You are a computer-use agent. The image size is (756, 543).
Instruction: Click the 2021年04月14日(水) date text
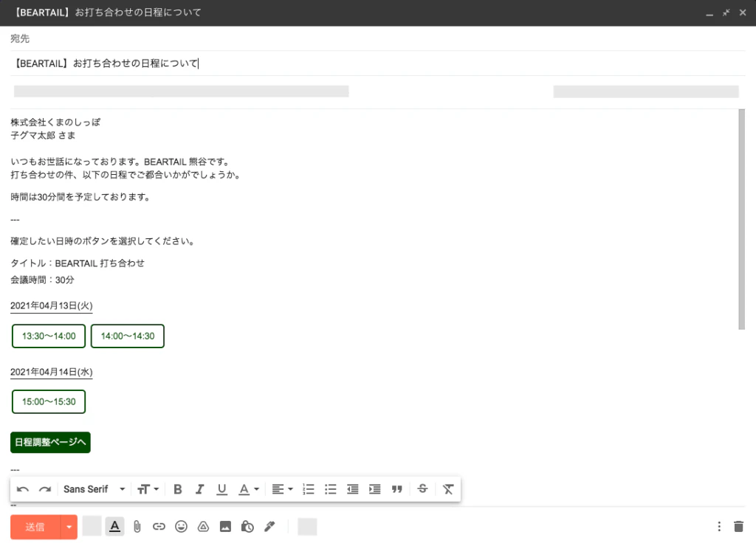tap(52, 372)
